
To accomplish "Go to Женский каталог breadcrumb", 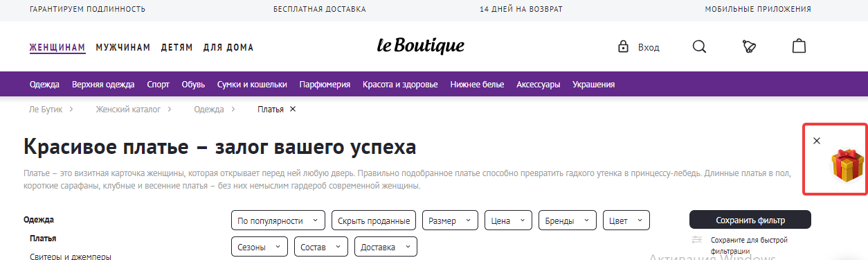I will tap(128, 110).
